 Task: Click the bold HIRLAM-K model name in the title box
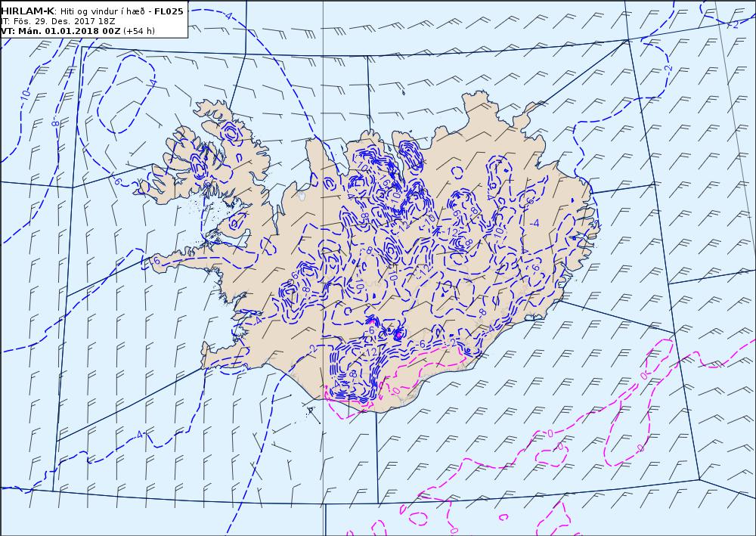pos(27,11)
